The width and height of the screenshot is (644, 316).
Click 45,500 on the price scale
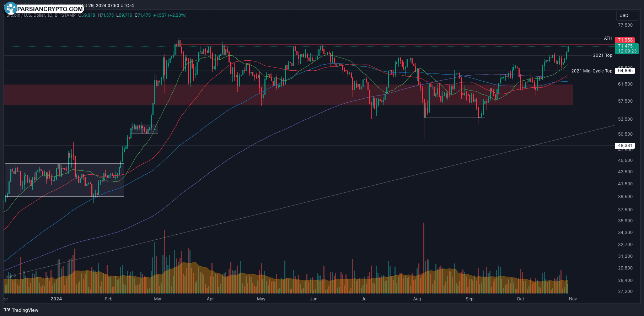[x=626, y=160]
